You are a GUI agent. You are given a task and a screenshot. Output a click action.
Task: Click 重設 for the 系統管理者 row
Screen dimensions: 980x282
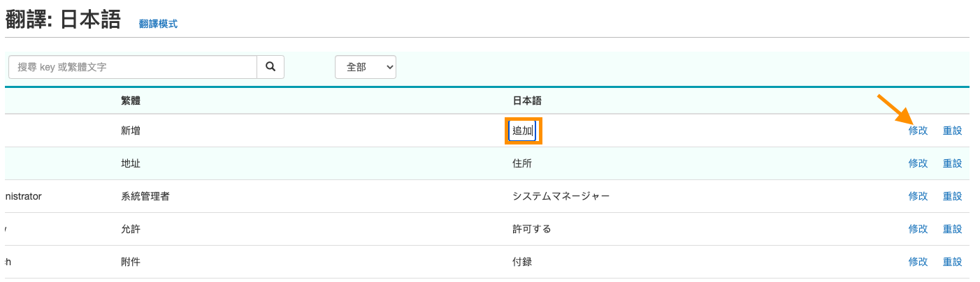[x=952, y=196]
